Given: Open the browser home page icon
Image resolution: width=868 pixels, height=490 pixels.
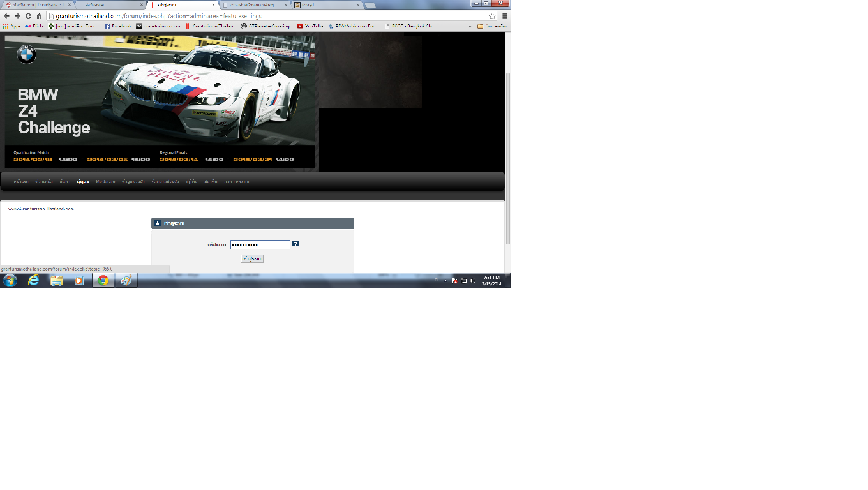Looking at the screenshot, I should 40,16.
